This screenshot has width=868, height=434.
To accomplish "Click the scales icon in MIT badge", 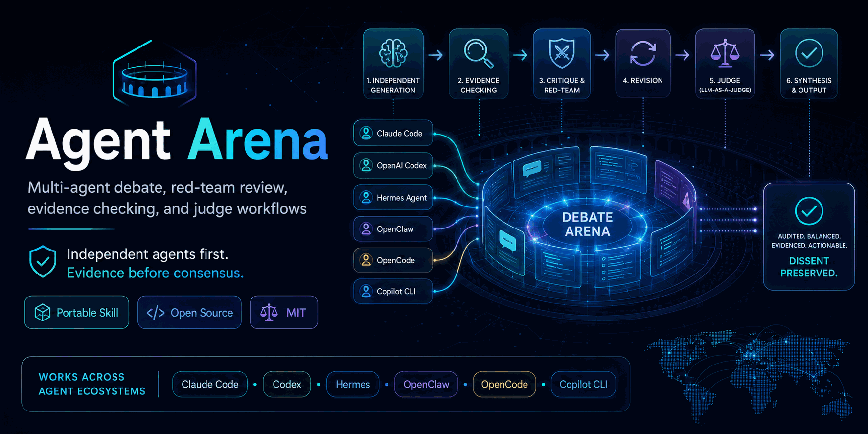I will tap(269, 312).
